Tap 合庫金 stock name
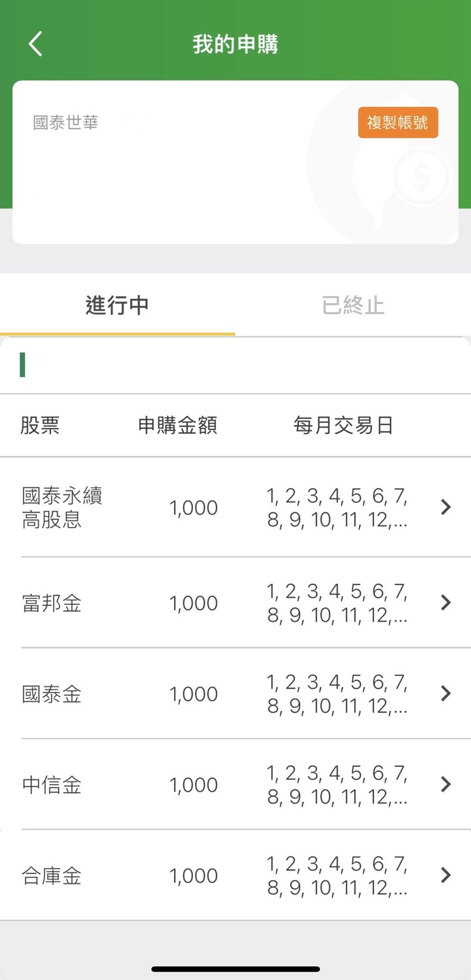Viewport: 471px width, 980px height. click(52, 875)
